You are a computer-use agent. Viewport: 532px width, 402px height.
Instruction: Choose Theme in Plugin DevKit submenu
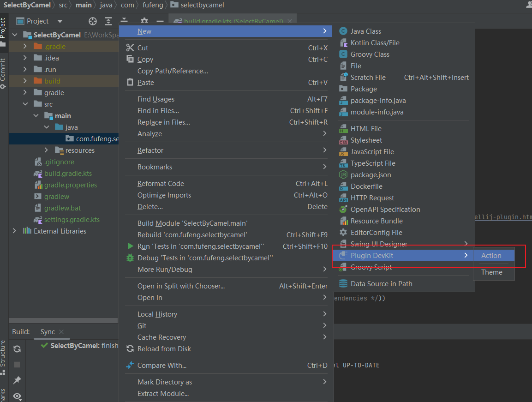pyautogui.click(x=494, y=272)
